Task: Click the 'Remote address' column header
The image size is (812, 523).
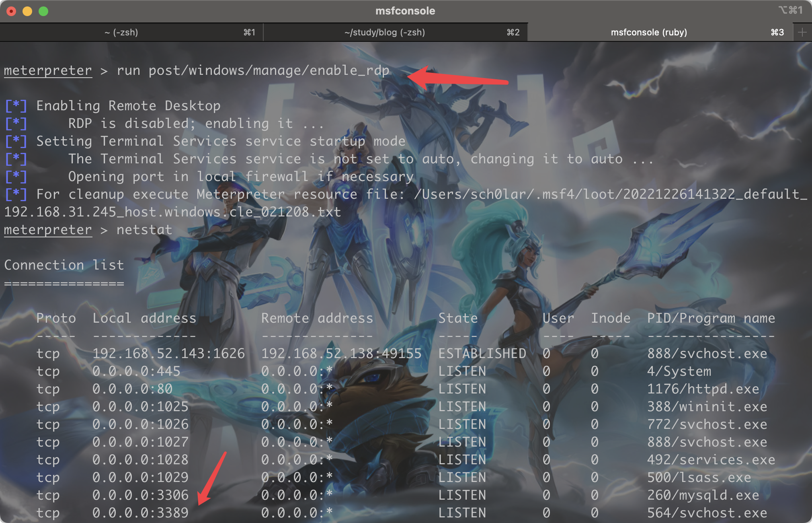Action: click(317, 318)
